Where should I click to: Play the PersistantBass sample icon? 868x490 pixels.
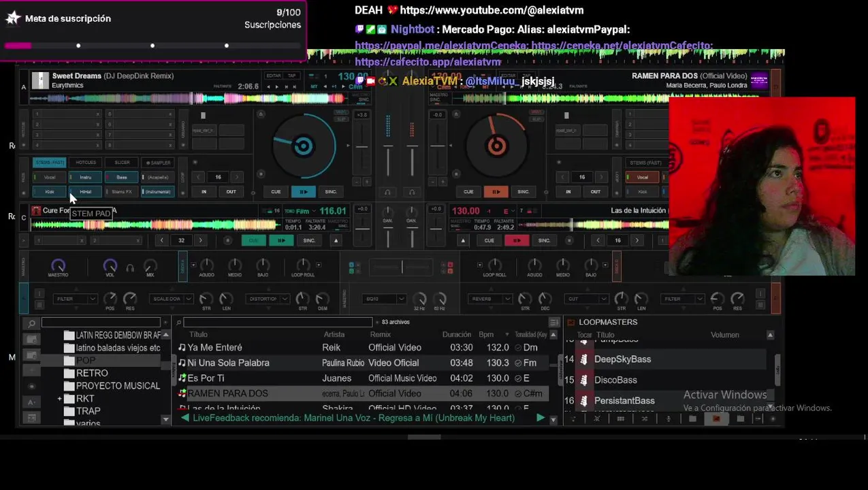(x=583, y=401)
